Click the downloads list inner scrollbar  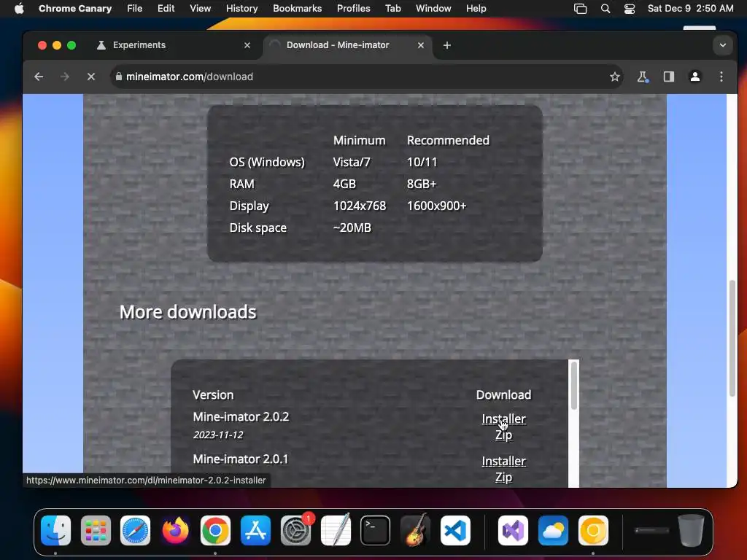click(573, 386)
